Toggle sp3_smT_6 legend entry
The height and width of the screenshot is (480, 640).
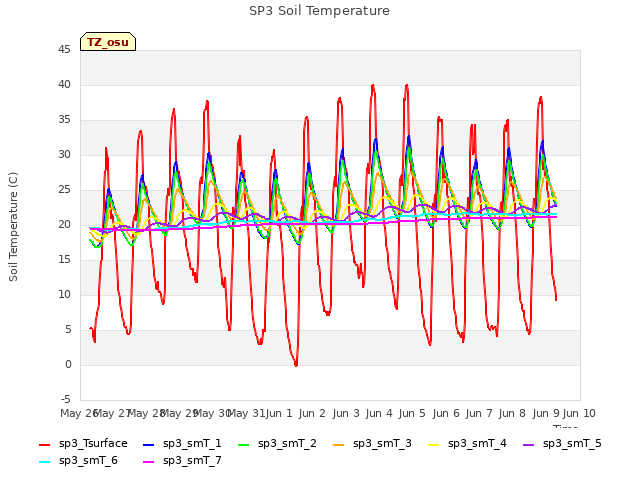click(x=78, y=461)
